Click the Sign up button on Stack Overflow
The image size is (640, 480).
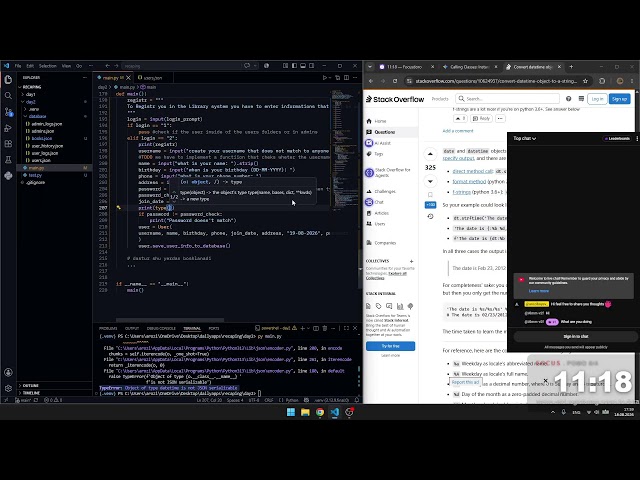(x=620, y=99)
